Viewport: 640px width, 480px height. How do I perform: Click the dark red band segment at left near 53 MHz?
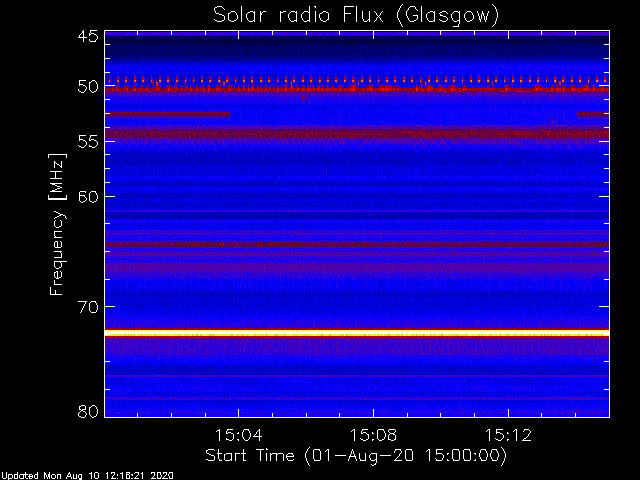click(x=167, y=114)
